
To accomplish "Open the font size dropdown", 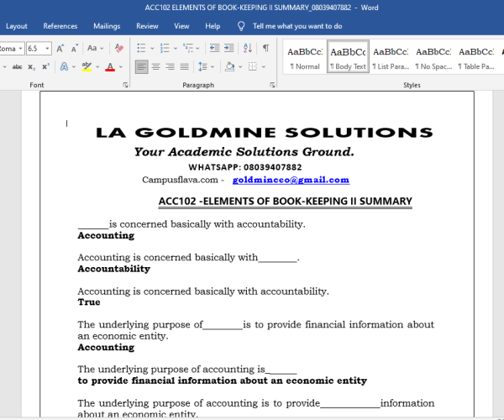I will 47,49.
